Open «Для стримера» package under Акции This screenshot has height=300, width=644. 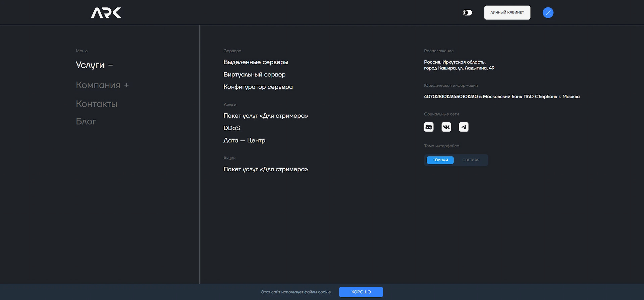click(265, 169)
